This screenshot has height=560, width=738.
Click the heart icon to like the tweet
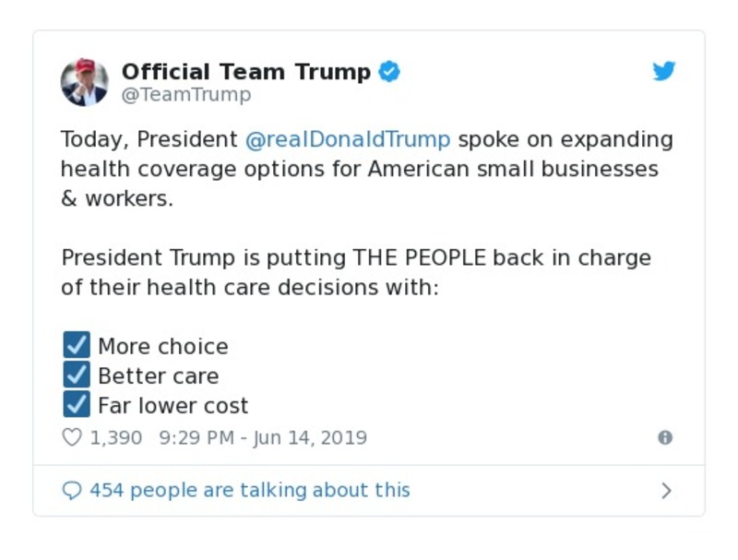point(72,437)
